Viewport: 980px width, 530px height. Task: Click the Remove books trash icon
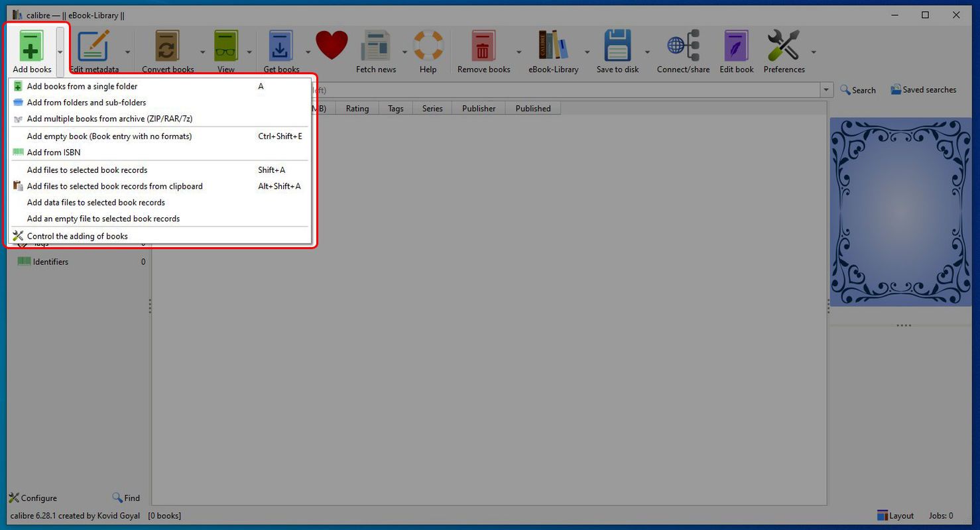coord(483,46)
